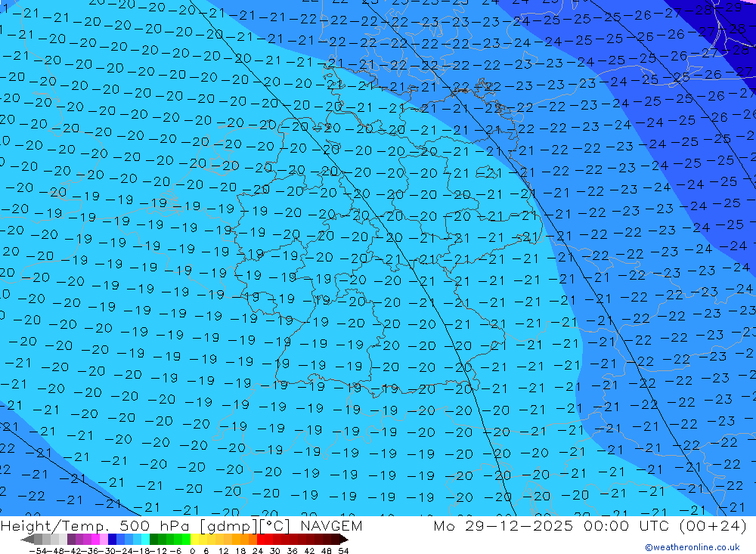Click the 54 legend scale label
Image resolution: width=756 pixels, height=554 pixels.
tap(343, 551)
